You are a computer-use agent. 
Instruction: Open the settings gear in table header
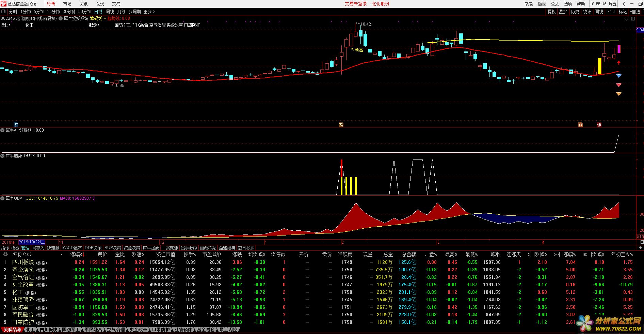[x=5, y=254]
